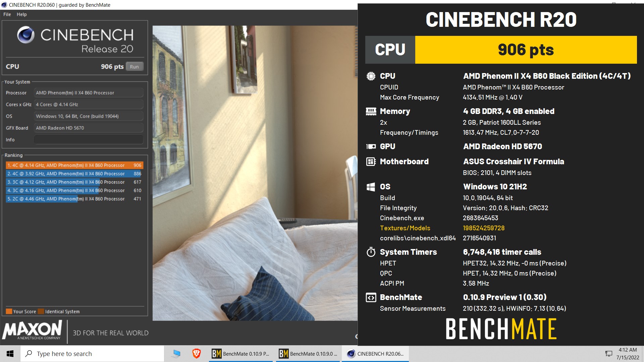Click the OS field showing Windows 10
The width and height of the screenshot is (644, 362).
(x=89, y=116)
